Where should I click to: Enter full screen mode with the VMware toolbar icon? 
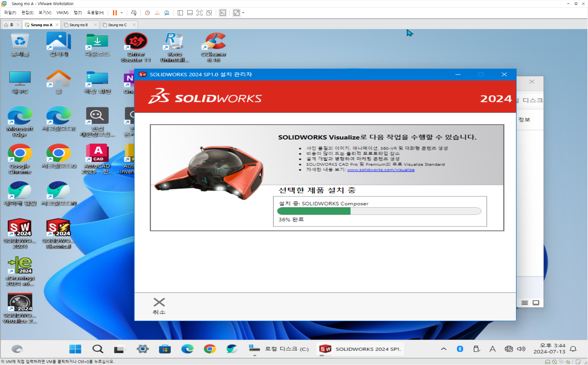(x=200, y=13)
